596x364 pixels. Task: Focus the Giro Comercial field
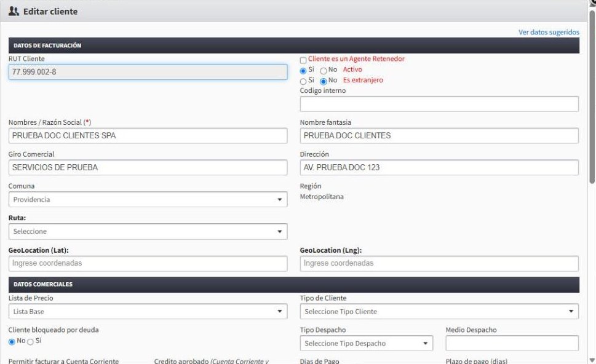pyautogui.click(x=148, y=168)
